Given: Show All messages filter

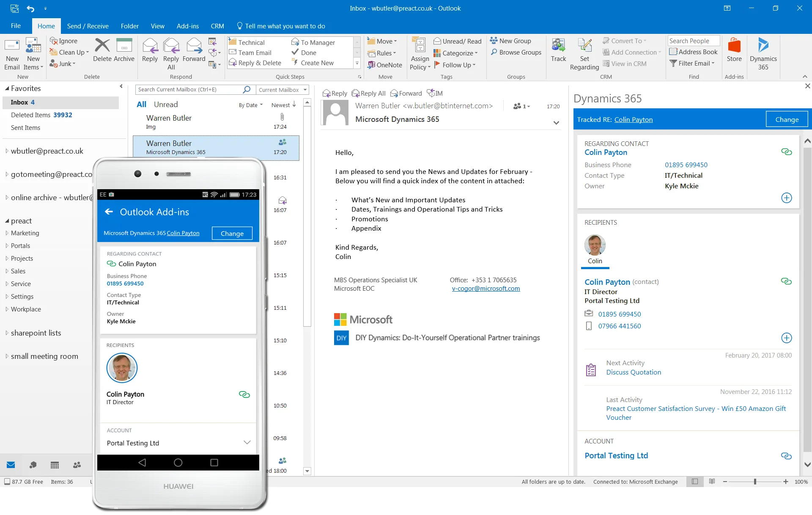Looking at the screenshot, I should (141, 105).
